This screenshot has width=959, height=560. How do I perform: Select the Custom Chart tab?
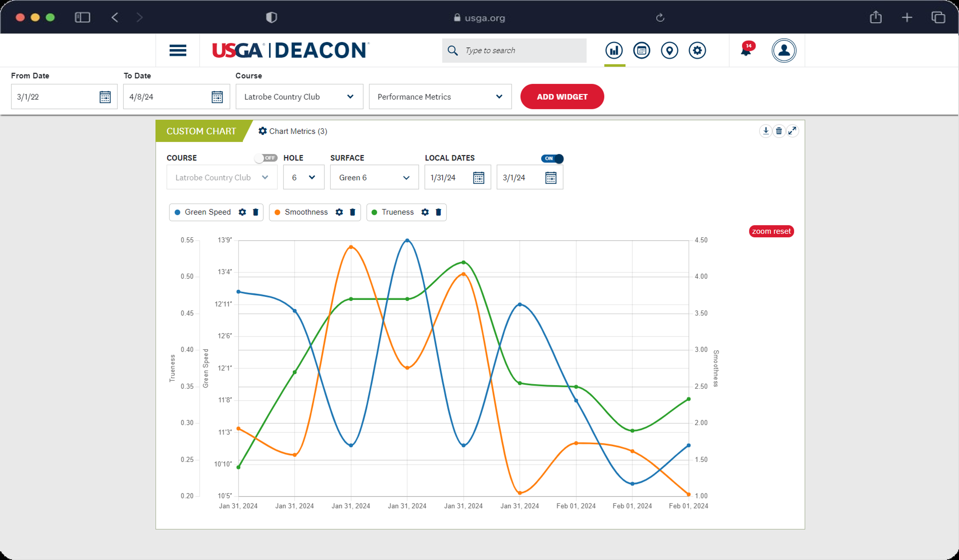point(201,131)
